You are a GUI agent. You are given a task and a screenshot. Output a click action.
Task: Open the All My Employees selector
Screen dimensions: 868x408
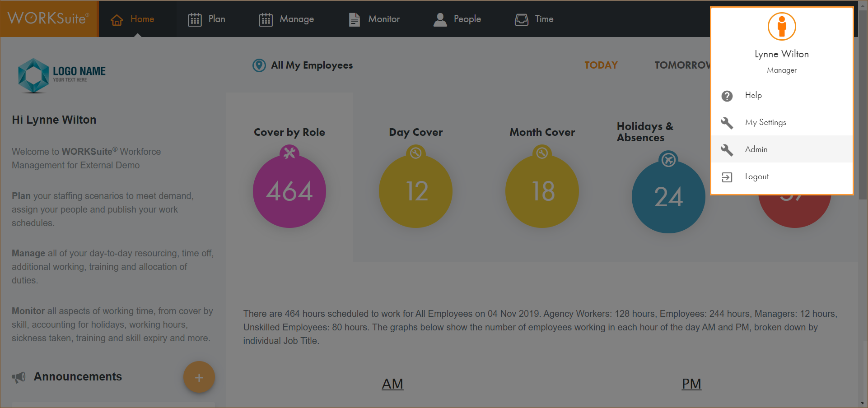click(x=312, y=65)
